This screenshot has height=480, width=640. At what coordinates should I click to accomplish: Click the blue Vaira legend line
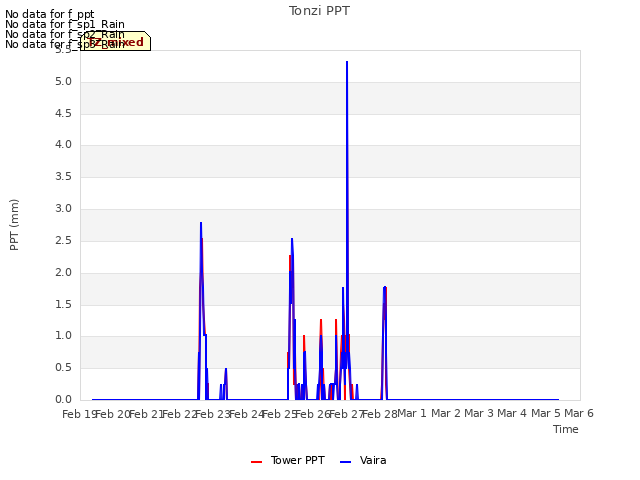pos(345,462)
